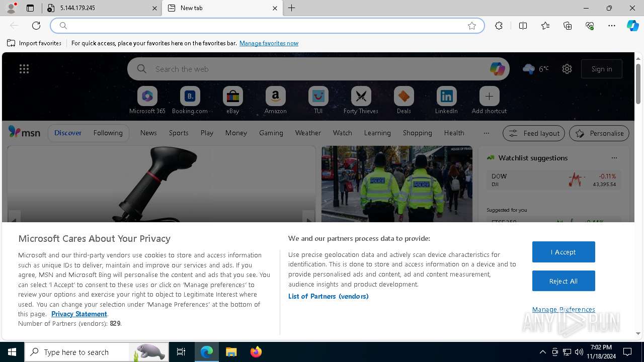Open the Learning category
This screenshot has height=362, width=644.
click(377, 133)
